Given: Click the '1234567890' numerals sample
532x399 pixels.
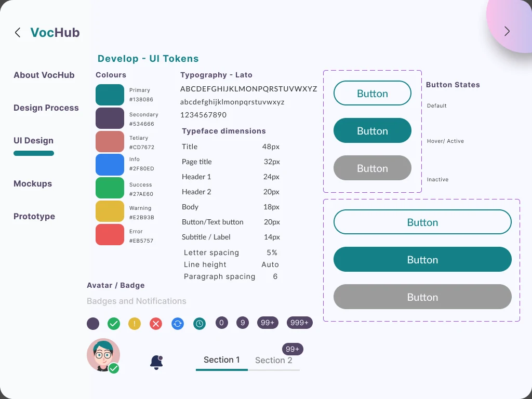Looking at the screenshot, I should (204, 115).
